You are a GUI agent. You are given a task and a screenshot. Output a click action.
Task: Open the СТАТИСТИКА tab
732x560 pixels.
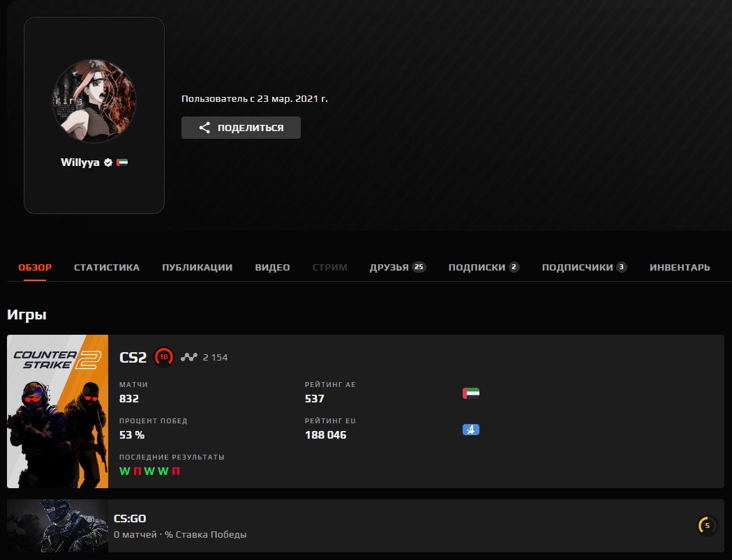(x=107, y=267)
